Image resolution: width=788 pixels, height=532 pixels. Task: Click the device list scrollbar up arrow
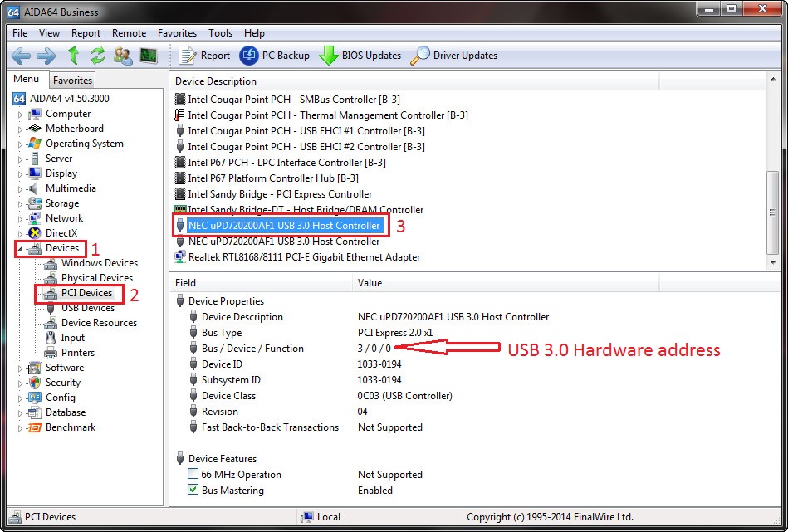pos(773,80)
